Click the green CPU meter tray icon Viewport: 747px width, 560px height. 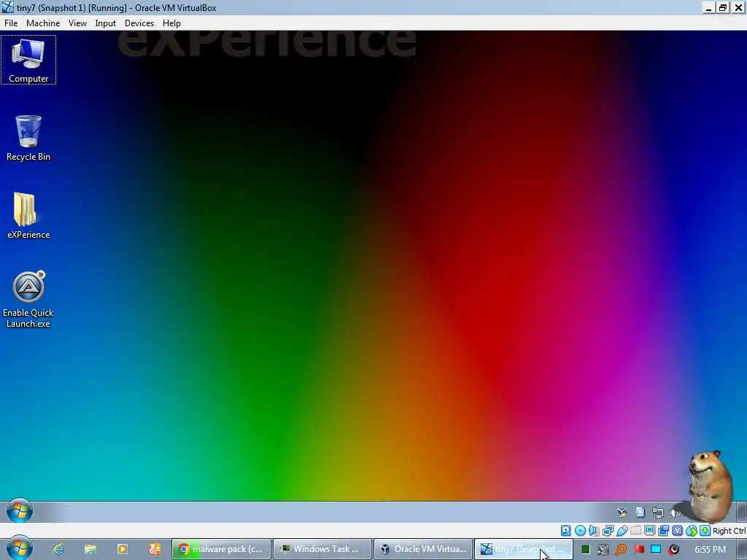pos(586,550)
